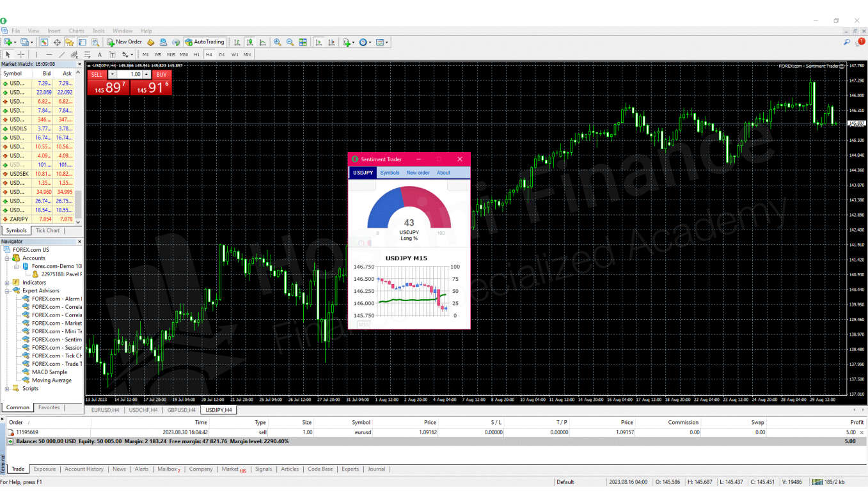Screen dimensions: 868x502
Task: Zoom out on the chart
Action: [x=290, y=42]
